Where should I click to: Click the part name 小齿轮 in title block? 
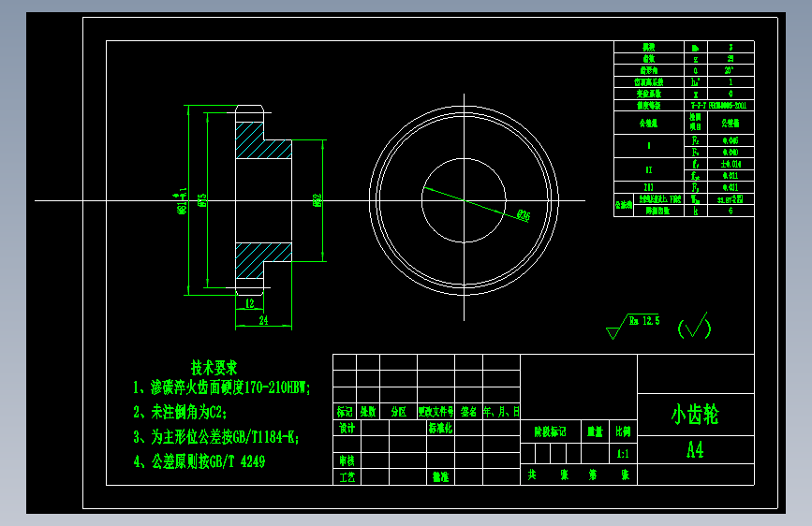(695, 415)
